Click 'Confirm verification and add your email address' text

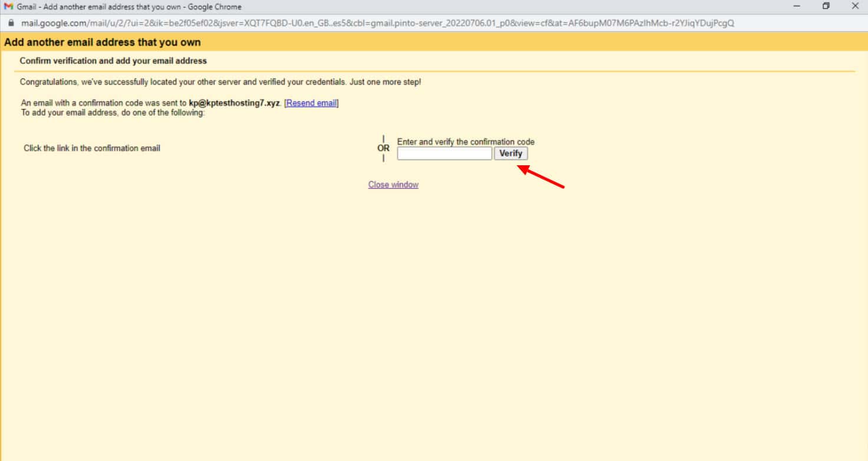pyautogui.click(x=113, y=61)
